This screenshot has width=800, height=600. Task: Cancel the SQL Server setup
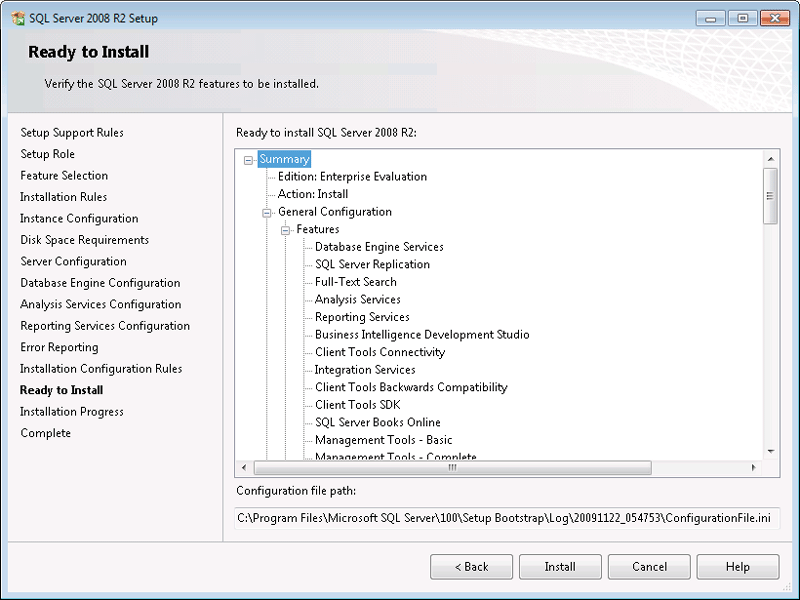click(x=649, y=567)
